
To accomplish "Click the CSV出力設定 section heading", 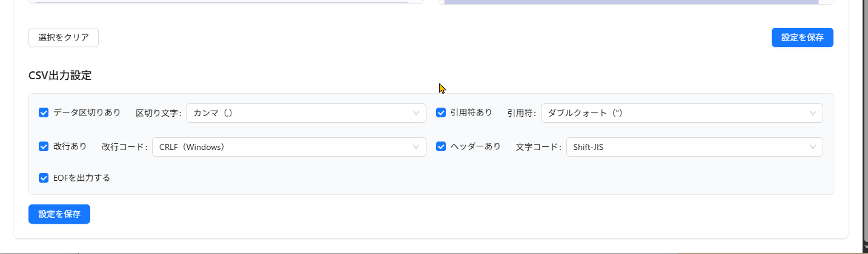I will pos(60,76).
